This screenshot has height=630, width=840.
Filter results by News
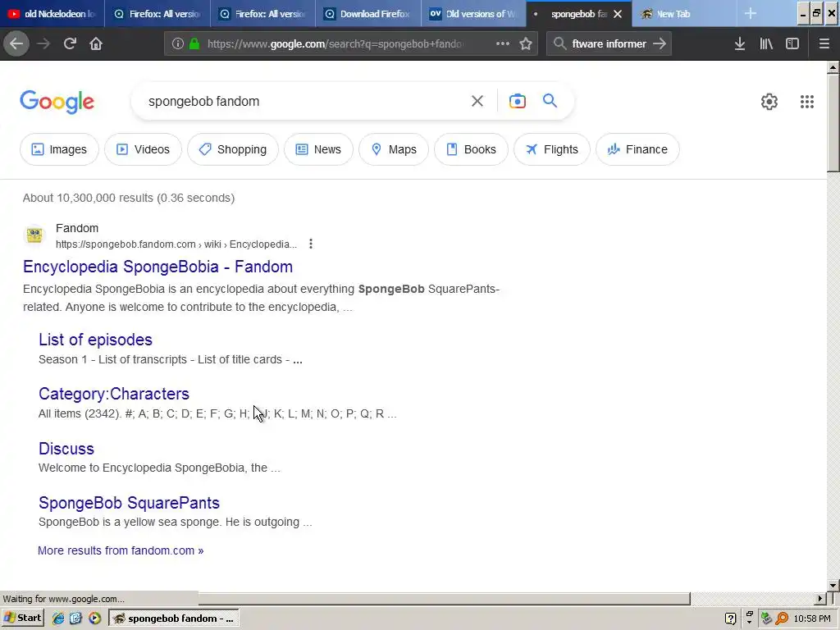tap(319, 149)
